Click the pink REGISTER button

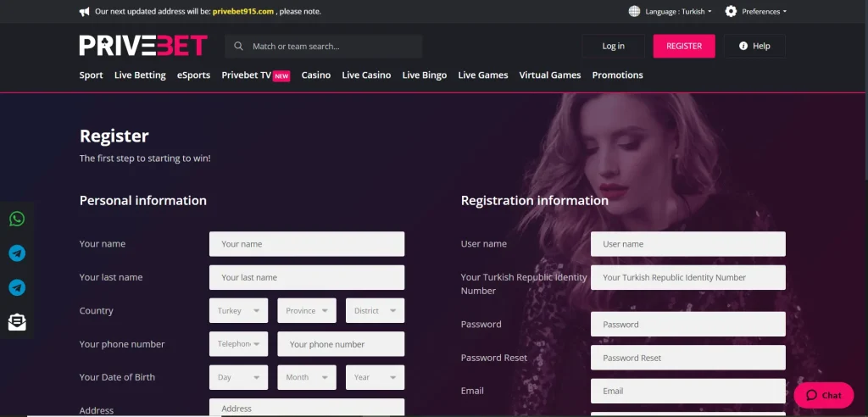(684, 46)
